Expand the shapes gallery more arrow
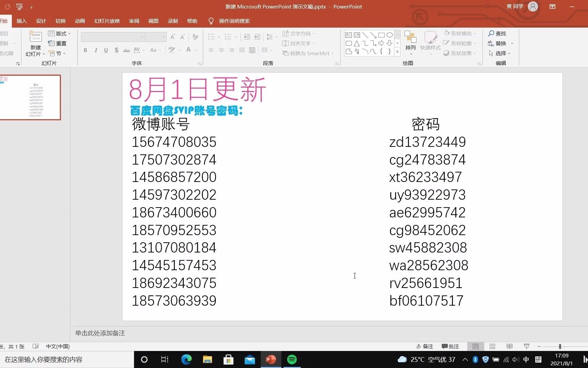This screenshot has height=368, width=588. (x=397, y=52)
